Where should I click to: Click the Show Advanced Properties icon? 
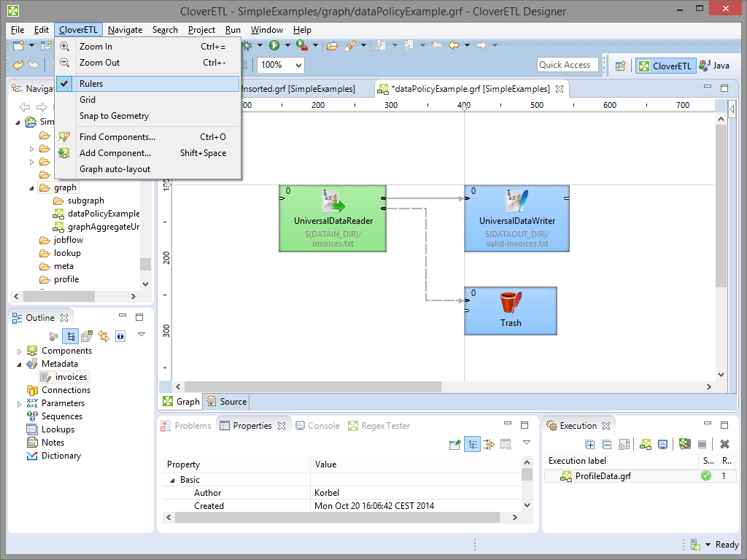click(x=489, y=445)
